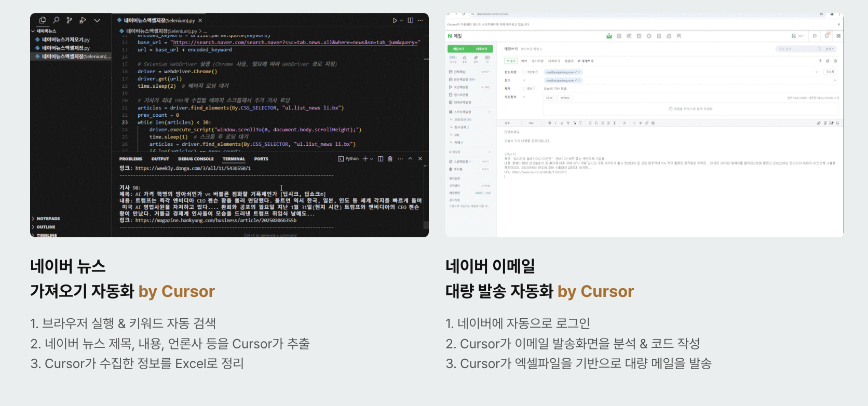The height and width of the screenshot is (406, 868).
Task: Open the 네이버 뉴스 Cursor screenshot thumbnail
Action: (229, 125)
